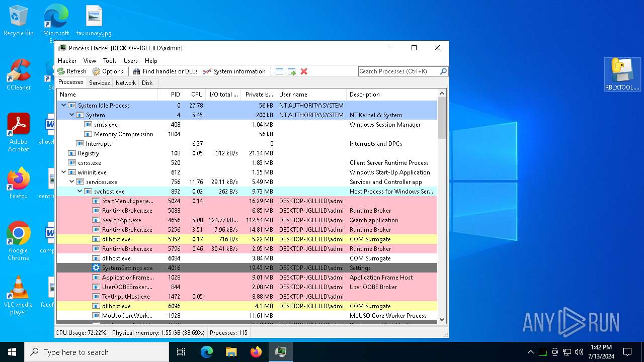
Task: Click CPU Usage in the status bar
Action: coord(81,333)
